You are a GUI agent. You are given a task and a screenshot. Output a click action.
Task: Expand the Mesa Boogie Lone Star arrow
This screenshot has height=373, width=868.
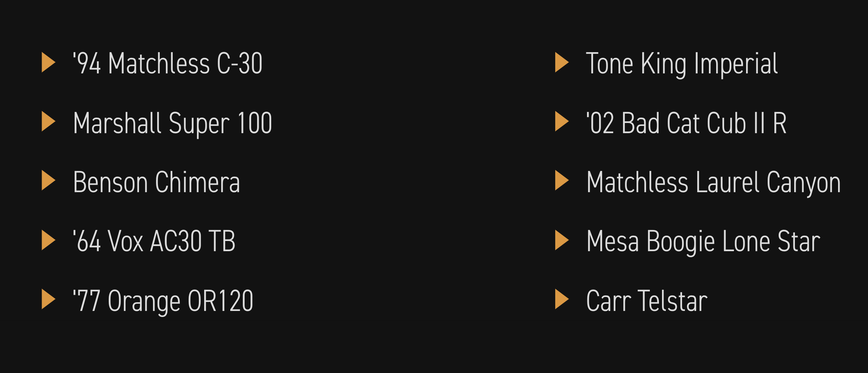click(x=562, y=241)
